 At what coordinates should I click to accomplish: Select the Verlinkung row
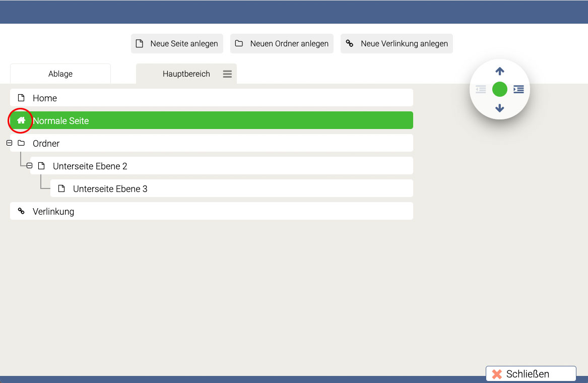point(212,211)
